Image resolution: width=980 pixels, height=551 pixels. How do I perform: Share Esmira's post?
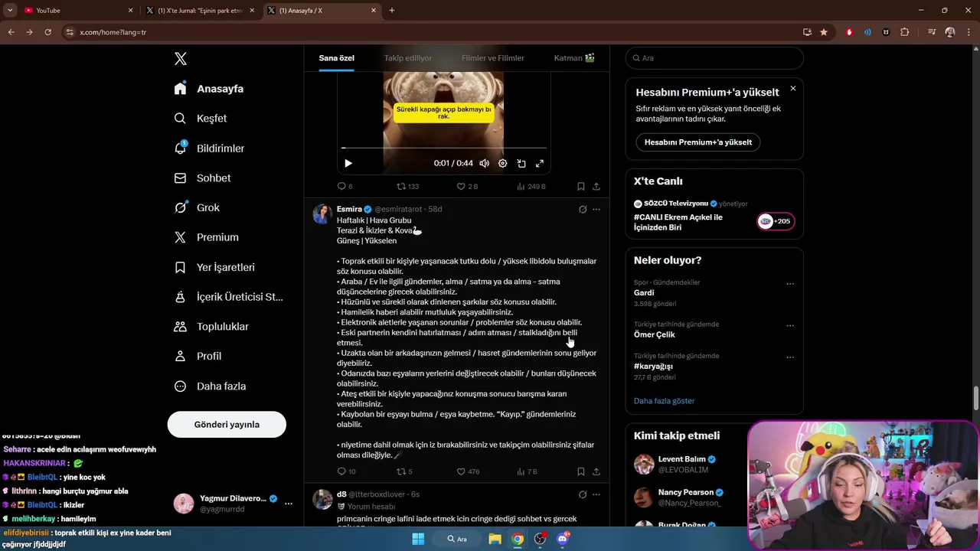coord(596,471)
